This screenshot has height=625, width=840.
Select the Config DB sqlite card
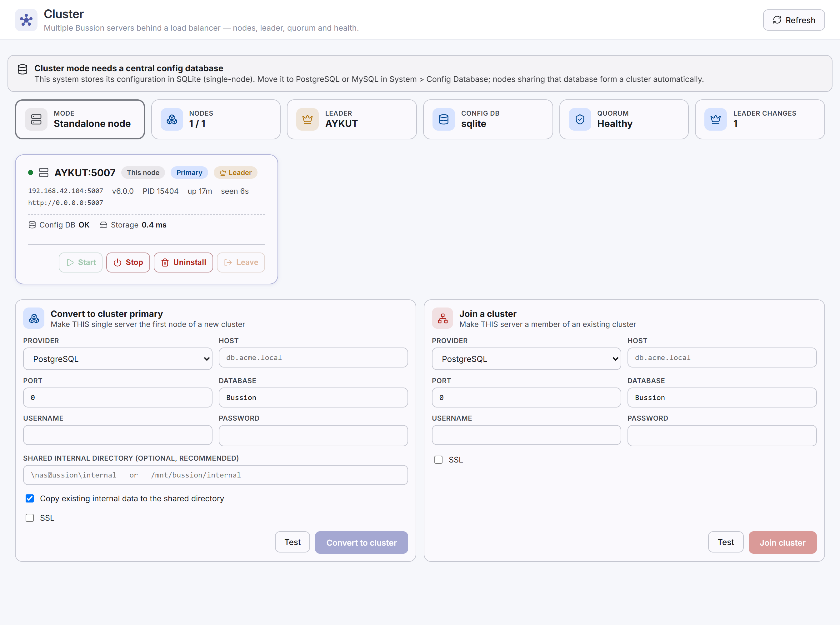point(488,120)
